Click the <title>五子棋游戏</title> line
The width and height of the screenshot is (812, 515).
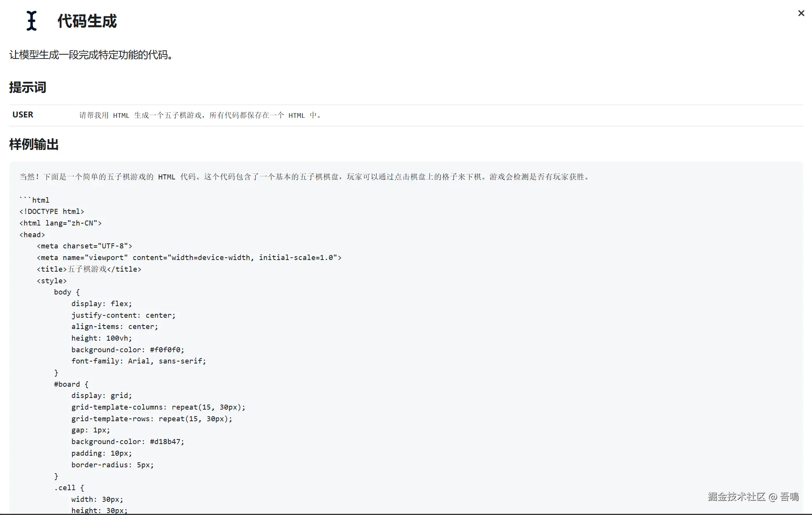point(89,269)
